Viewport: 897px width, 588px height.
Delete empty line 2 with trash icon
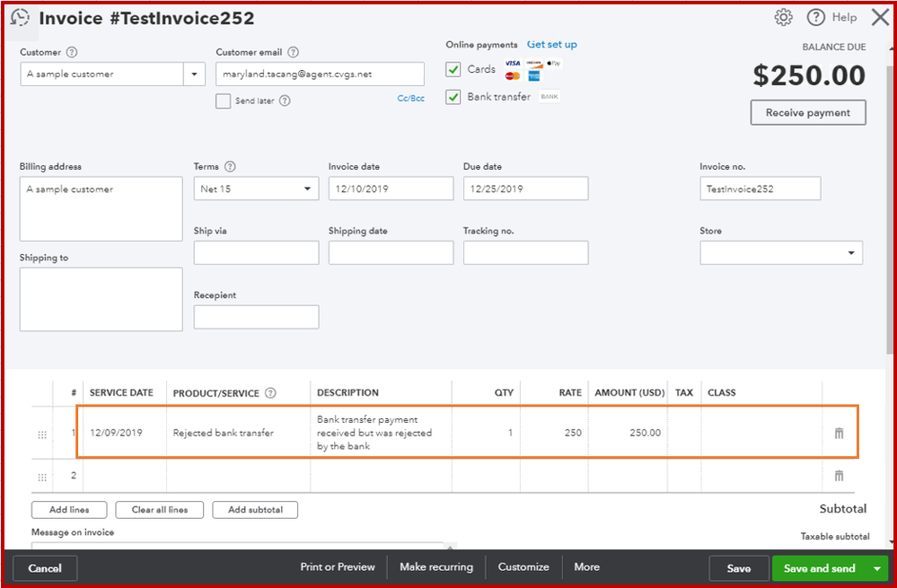click(839, 475)
